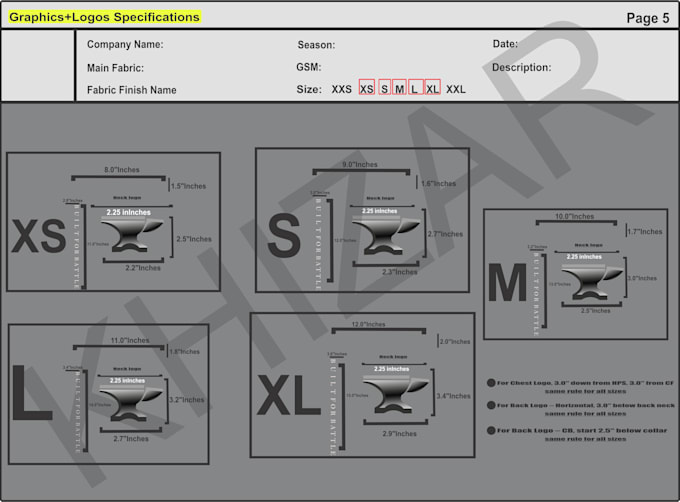
Task: Click the anvil logo in the M panel
Action: click(592, 280)
